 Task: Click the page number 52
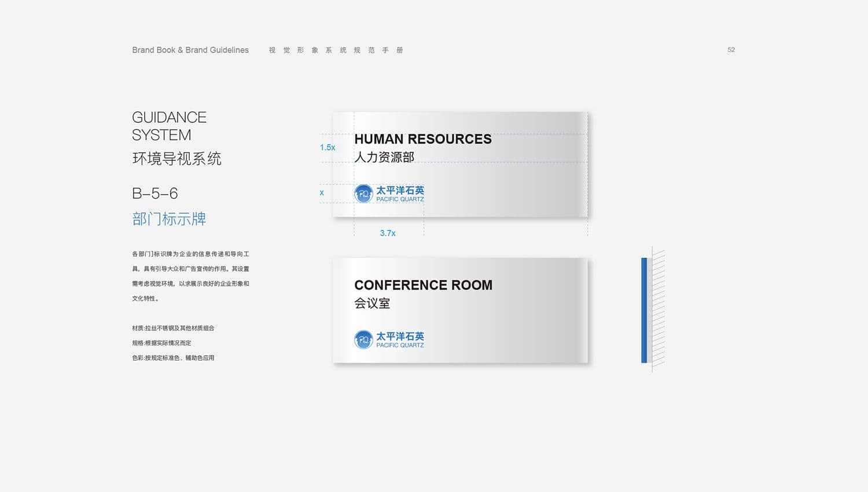[731, 50]
